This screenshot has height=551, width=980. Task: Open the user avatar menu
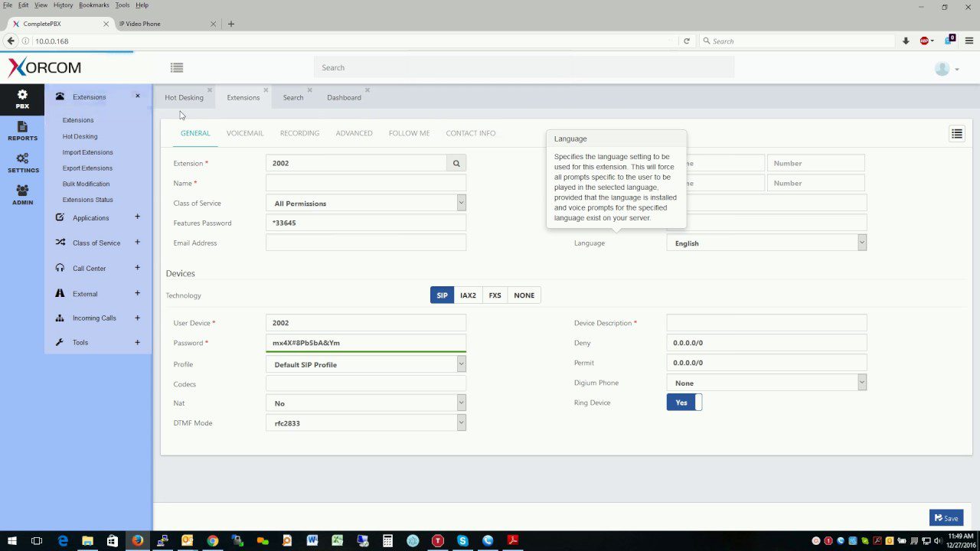click(x=946, y=69)
